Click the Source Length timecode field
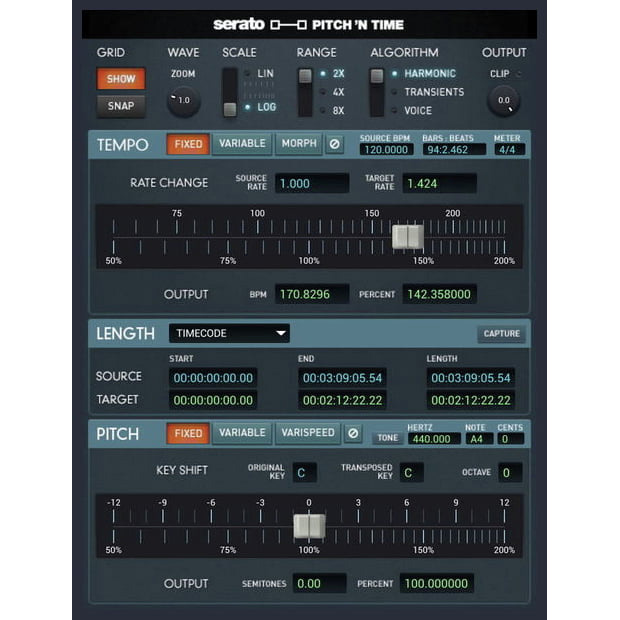This screenshot has height=620, width=620. (471, 378)
